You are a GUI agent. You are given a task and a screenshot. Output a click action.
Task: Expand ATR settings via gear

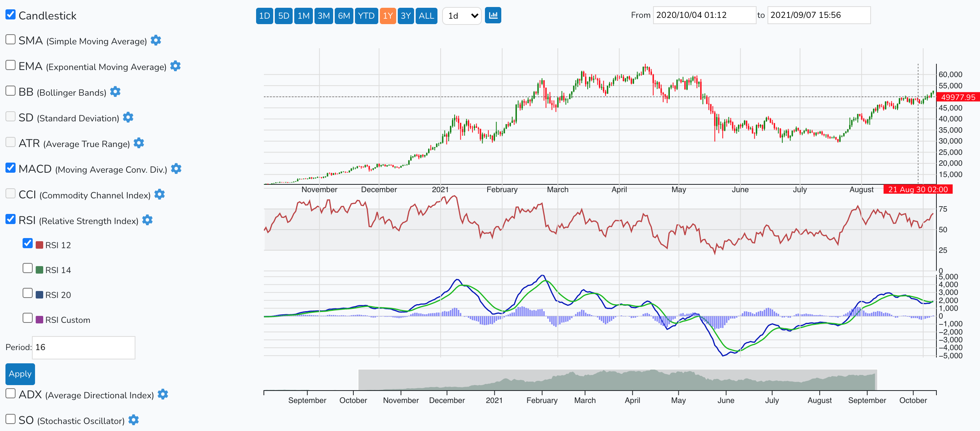click(139, 143)
